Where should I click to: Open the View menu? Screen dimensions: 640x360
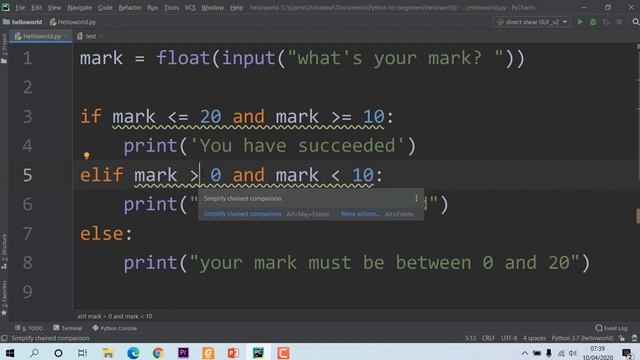click(54, 8)
